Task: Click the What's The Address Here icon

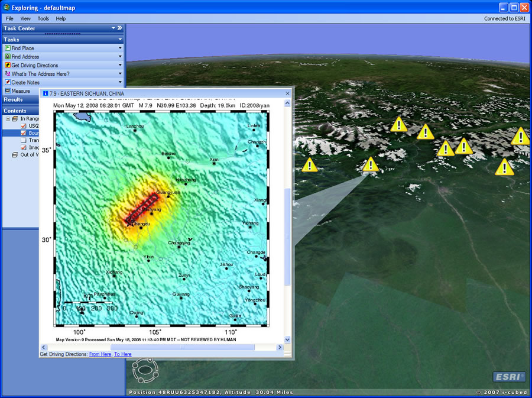Action: (8, 74)
